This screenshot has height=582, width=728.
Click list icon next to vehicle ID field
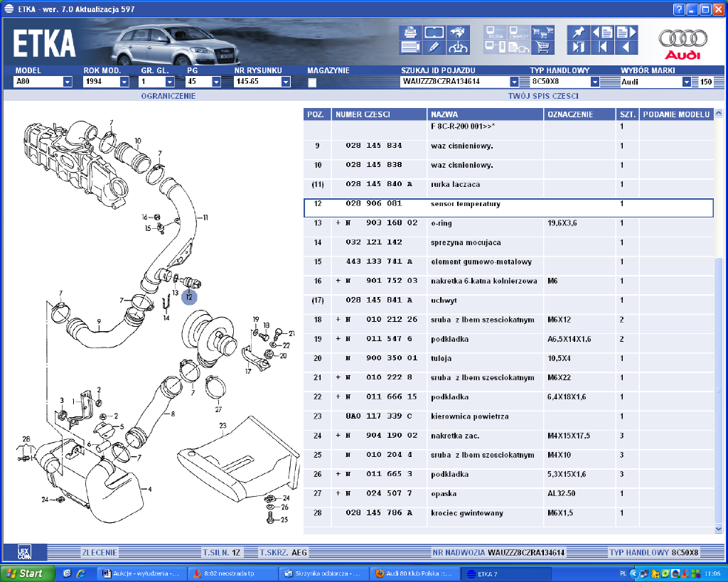(x=524, y=82)
